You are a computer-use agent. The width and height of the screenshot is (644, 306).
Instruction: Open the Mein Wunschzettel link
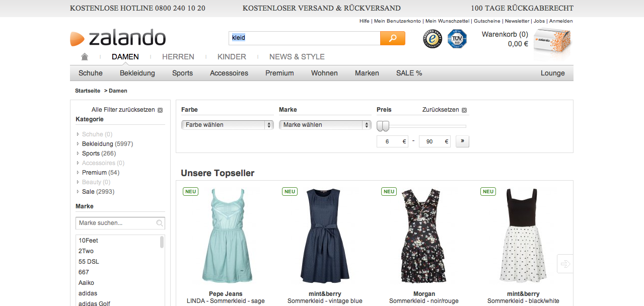coord(447,21)
